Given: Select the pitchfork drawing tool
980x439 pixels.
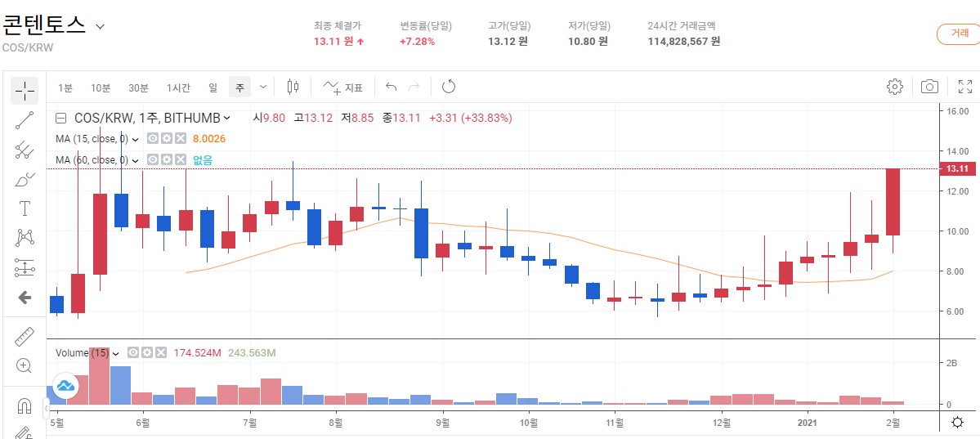Looking at the screenshot, I should coord(25,150).
